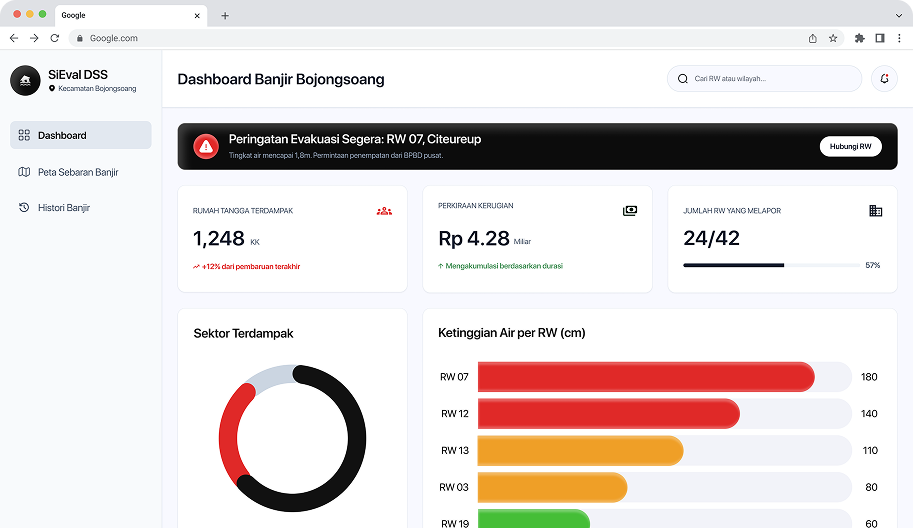Close the Google tab
This screenshot has width=913, height=528.
click(197, 16)
